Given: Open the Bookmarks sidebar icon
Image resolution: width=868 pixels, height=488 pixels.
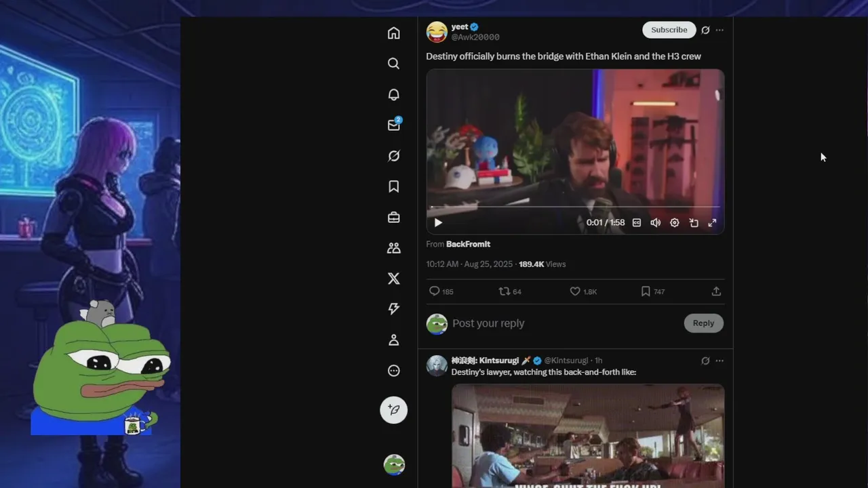Looking at the screenshot, I should pyautogui.click(x=393, y=186).
